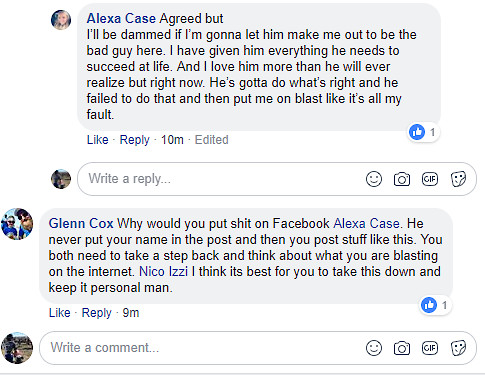Attach photo using comment camera icon
The image size is (485, 375).
tap(402, 348)
